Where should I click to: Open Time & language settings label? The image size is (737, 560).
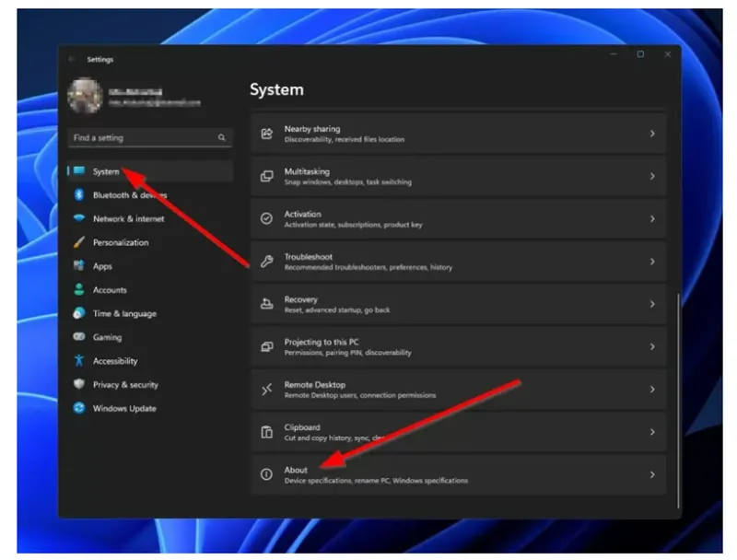(x=124, y=313)
